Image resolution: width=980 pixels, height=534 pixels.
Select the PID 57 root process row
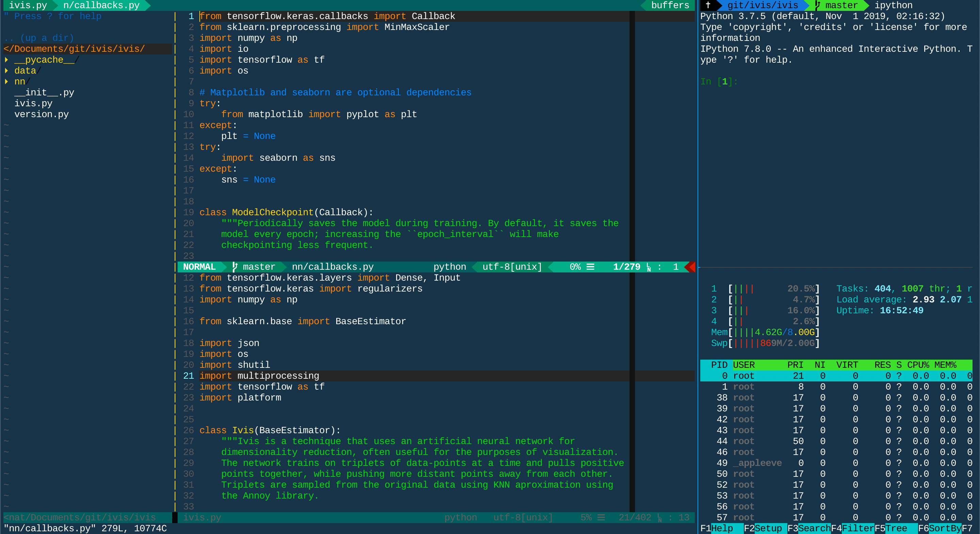click(836, 518)
